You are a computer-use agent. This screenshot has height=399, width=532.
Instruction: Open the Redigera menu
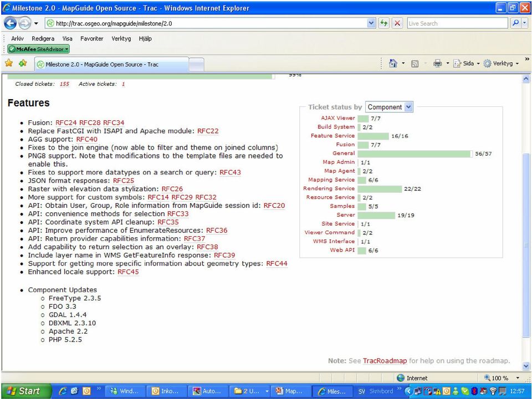click(x=43, y=38)
